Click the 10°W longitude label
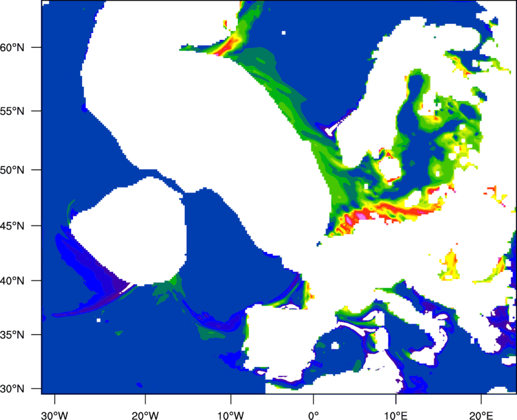 (x=231, y=415)
